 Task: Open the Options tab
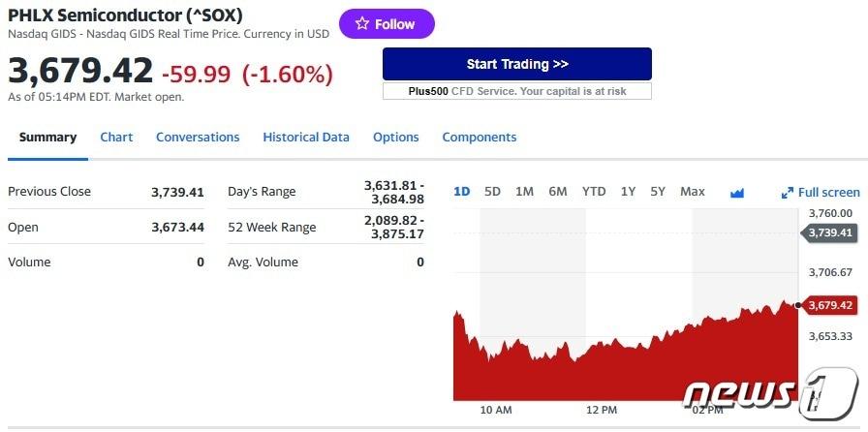click(x=396, y=138)
